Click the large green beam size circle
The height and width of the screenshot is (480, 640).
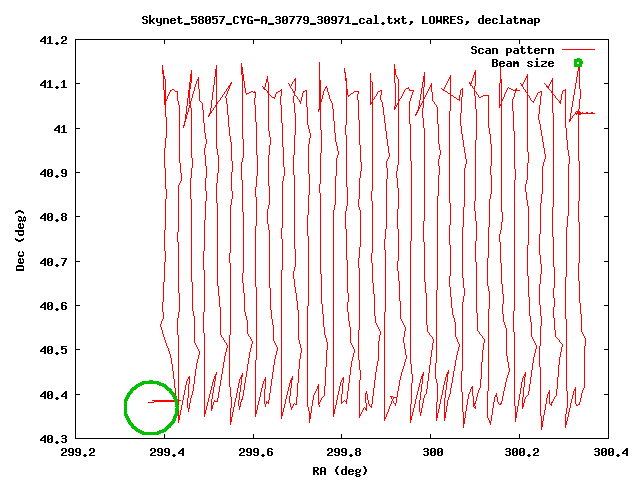151,407
